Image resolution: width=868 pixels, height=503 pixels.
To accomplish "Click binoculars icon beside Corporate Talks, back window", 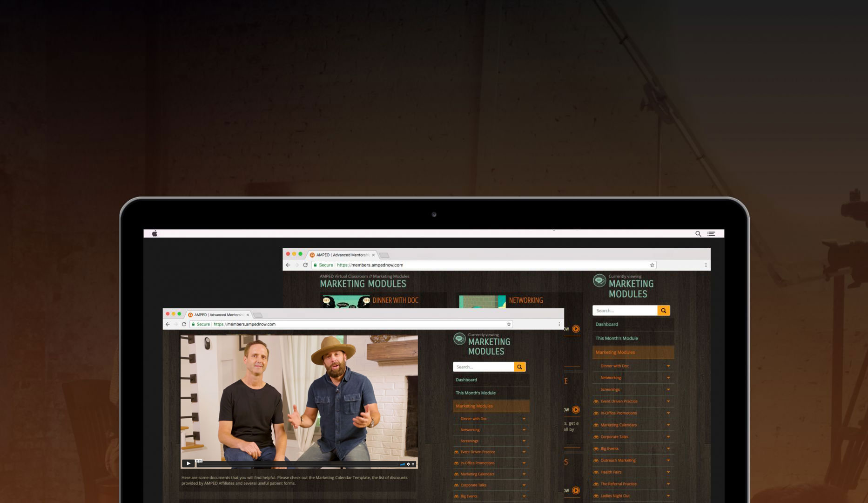I will (596, 437).
